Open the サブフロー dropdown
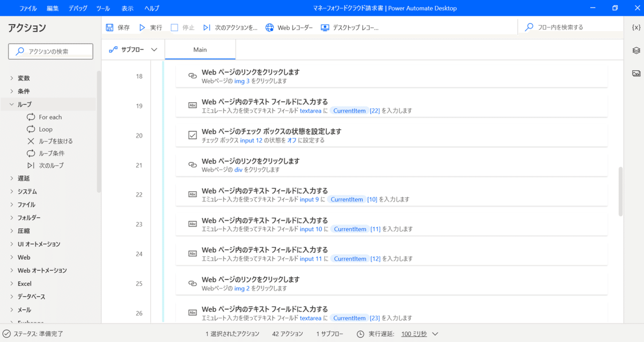This screenshot has height=342, width=644. 132,49
